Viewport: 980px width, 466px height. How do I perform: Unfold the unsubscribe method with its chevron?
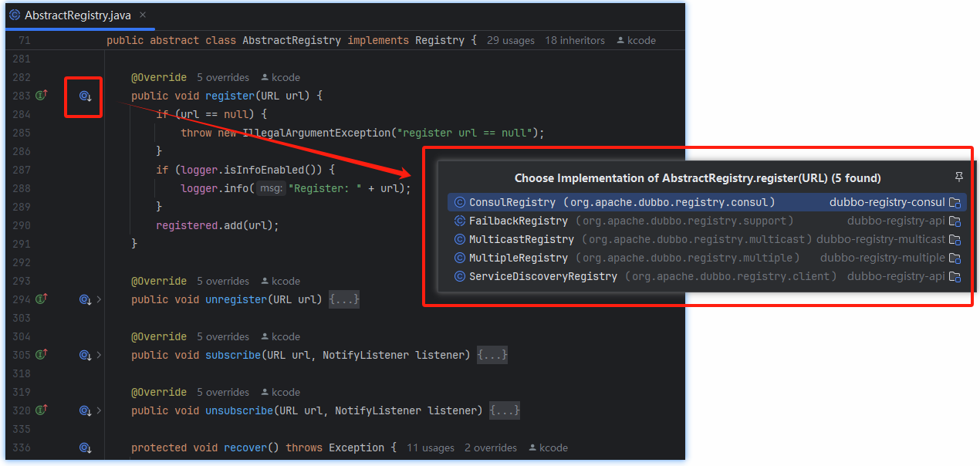click(99, 410)
